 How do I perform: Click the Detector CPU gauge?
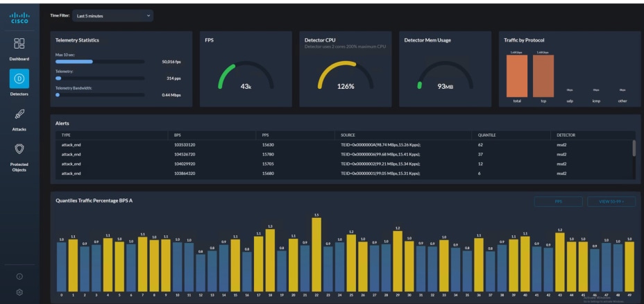point(346,76)
